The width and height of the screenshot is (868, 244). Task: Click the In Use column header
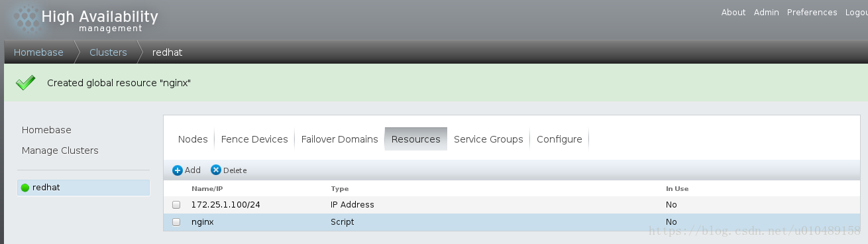677,189
